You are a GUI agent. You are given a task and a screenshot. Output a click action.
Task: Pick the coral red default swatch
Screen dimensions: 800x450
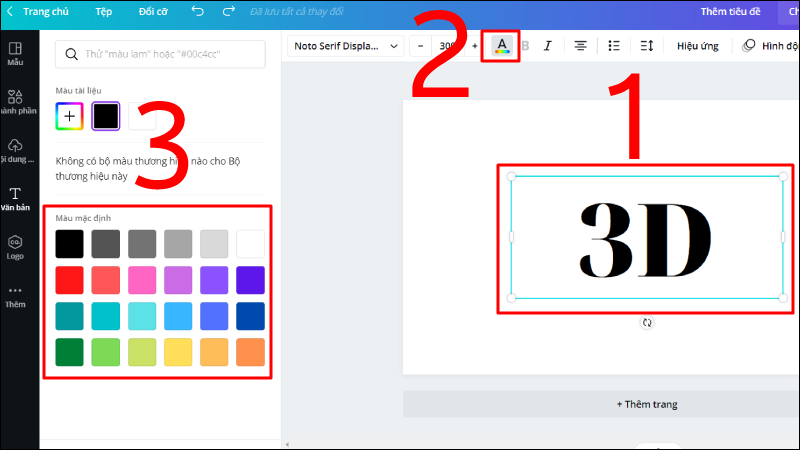pos(106,280)
